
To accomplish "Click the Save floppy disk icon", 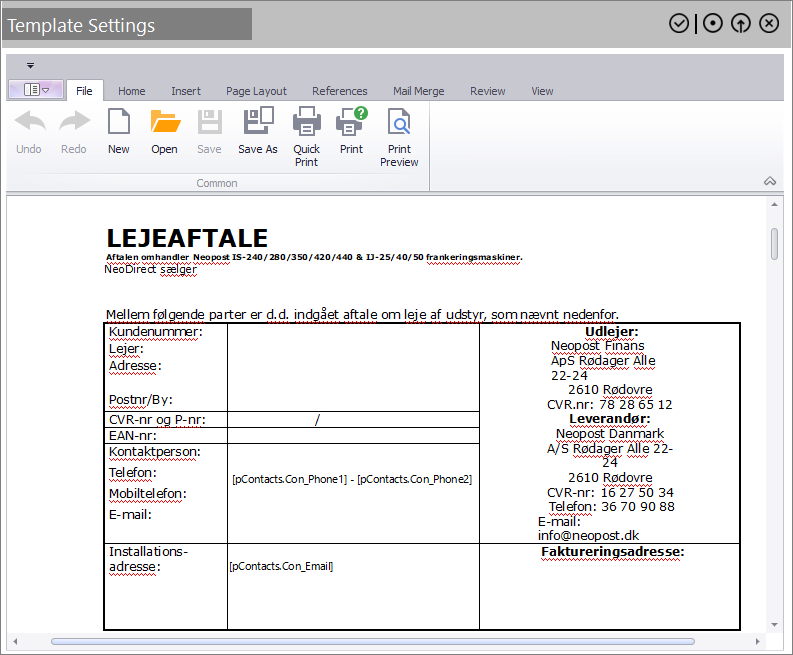I will pos(209,122).
